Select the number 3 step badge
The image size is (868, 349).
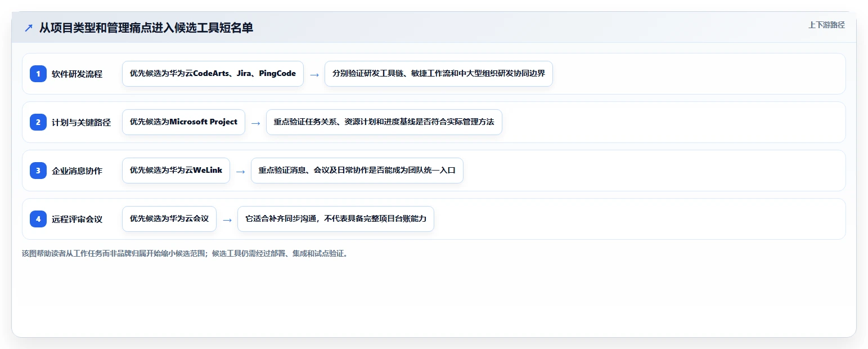[38, 171]
